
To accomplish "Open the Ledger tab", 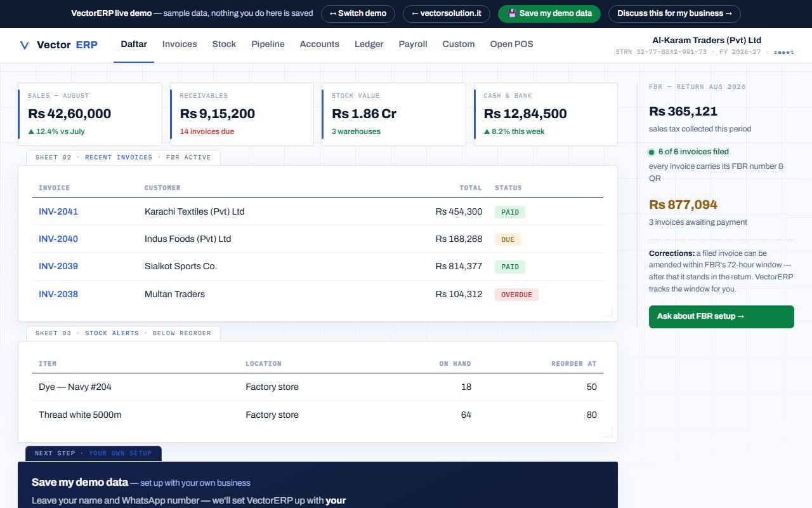I will [x=369, y=44].
